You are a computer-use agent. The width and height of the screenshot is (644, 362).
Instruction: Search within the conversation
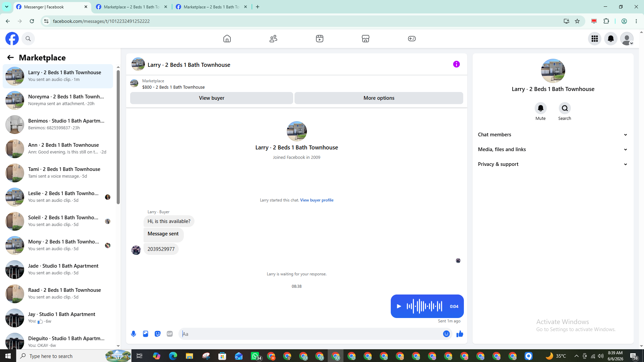click(565, 108)
